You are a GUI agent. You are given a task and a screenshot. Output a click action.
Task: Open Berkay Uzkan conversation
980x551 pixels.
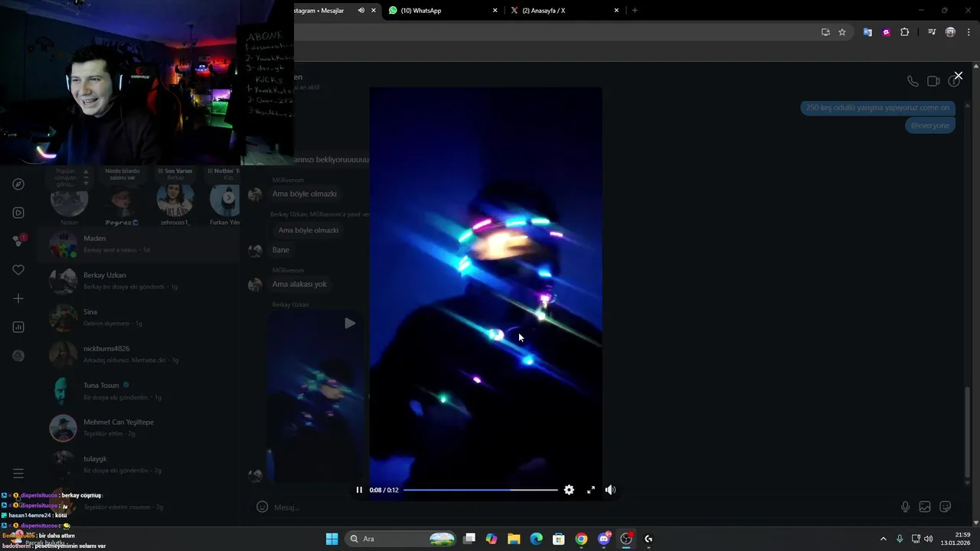[139, 281]
